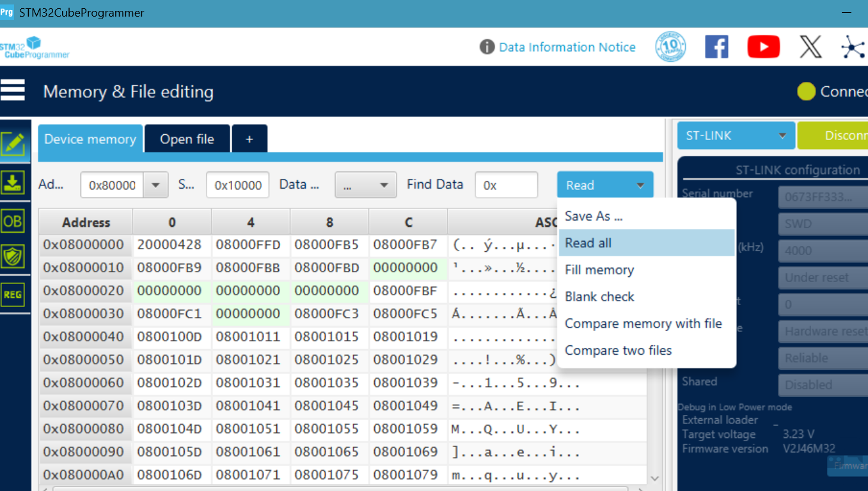868x491 pixels.
Task: Choose Read all from the menu
Action: (588, 243)
